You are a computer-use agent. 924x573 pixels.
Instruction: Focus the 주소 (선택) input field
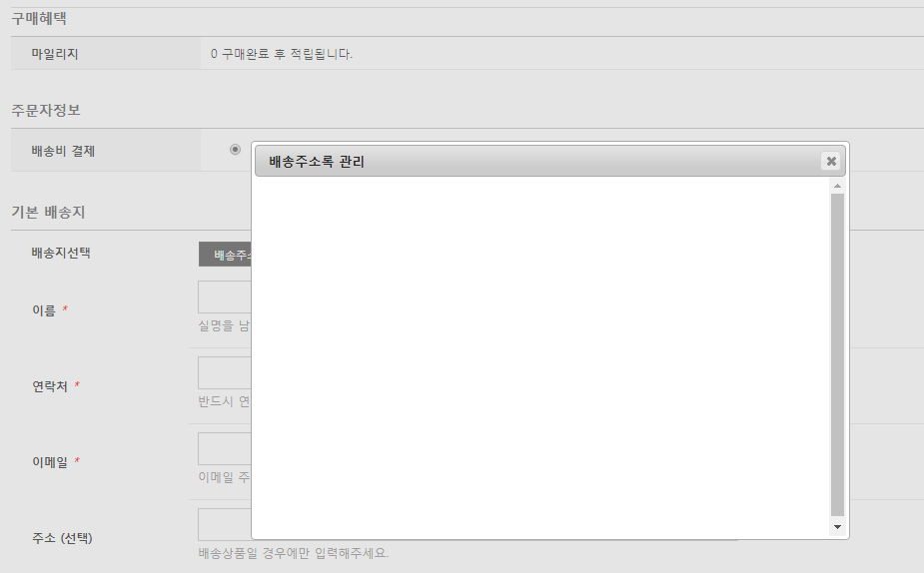tap(225, 525)
